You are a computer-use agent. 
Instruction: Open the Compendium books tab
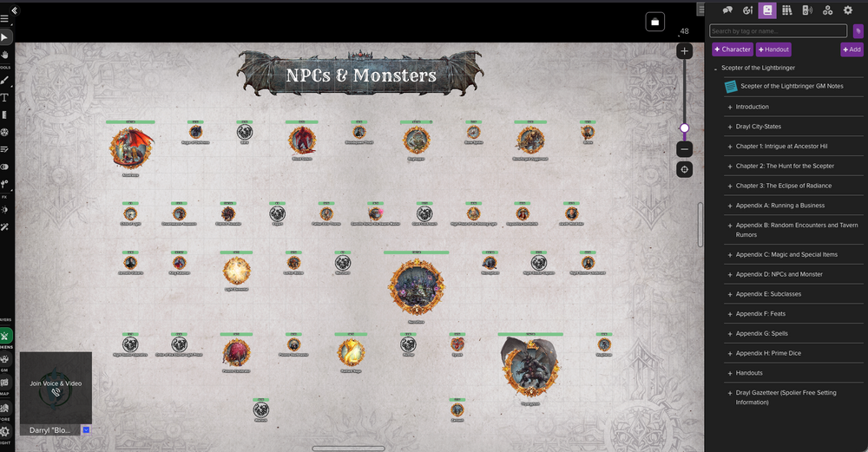click(786, 10)
